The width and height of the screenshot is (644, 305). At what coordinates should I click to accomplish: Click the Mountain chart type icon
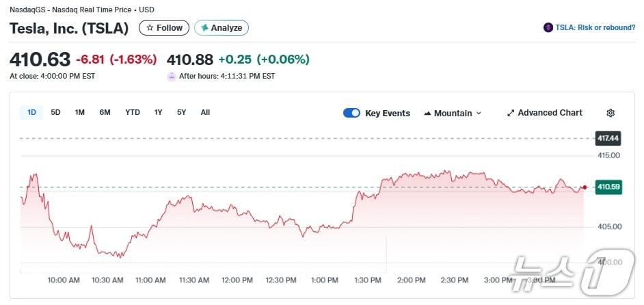427,113
